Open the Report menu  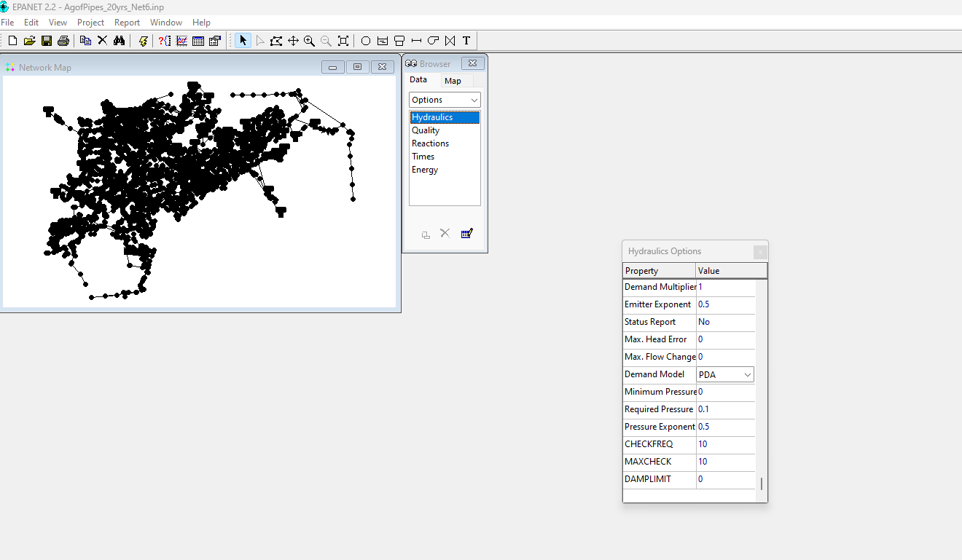(x=128, y=23)
